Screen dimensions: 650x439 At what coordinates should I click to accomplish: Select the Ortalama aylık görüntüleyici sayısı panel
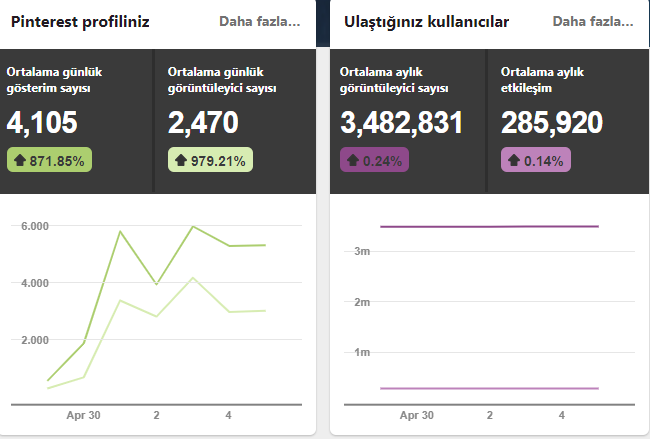pyautogui.click(x=407, y=121)
